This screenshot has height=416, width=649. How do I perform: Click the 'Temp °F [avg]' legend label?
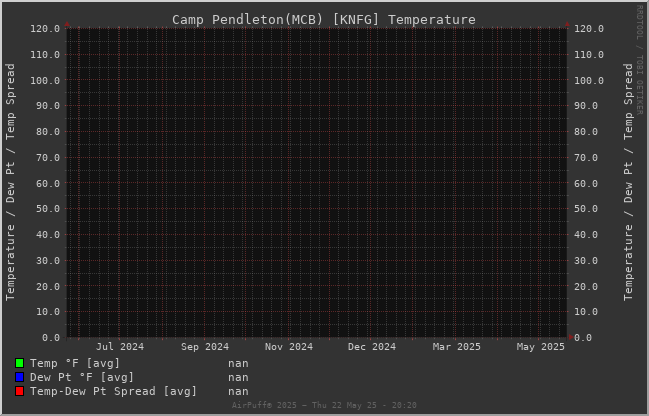[75, 363]
